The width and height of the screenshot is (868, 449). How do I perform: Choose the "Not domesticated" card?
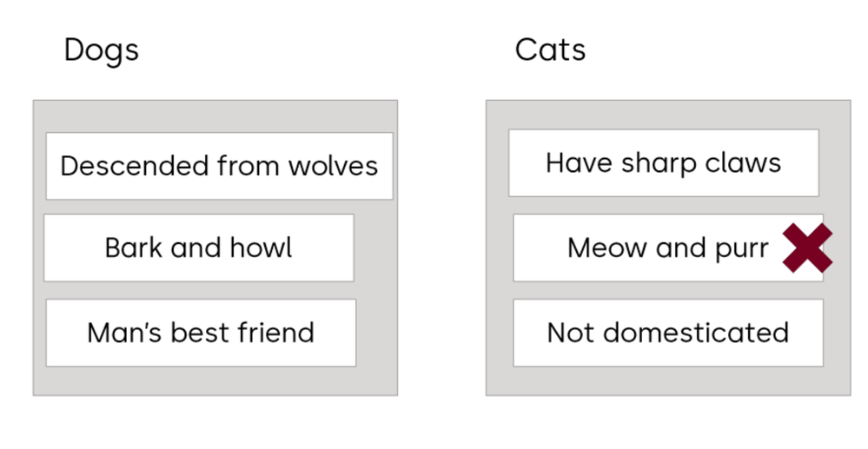click(x=667, y=333)
